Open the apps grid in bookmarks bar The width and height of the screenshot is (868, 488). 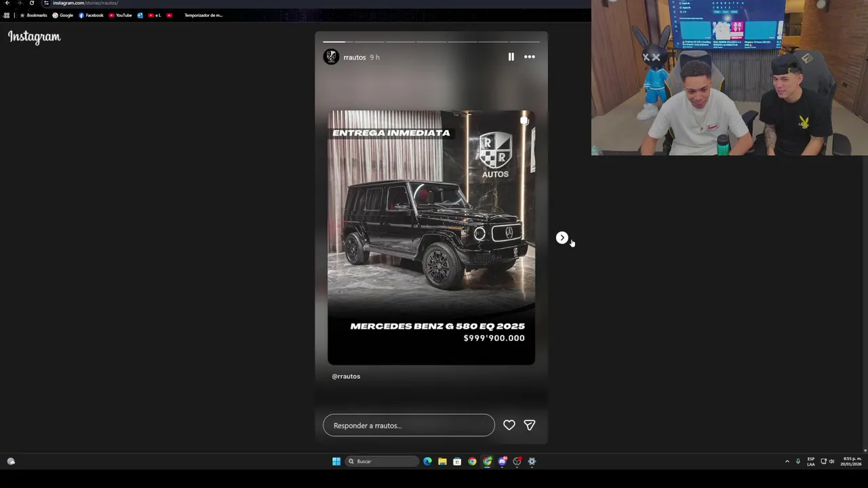(7, 15)
